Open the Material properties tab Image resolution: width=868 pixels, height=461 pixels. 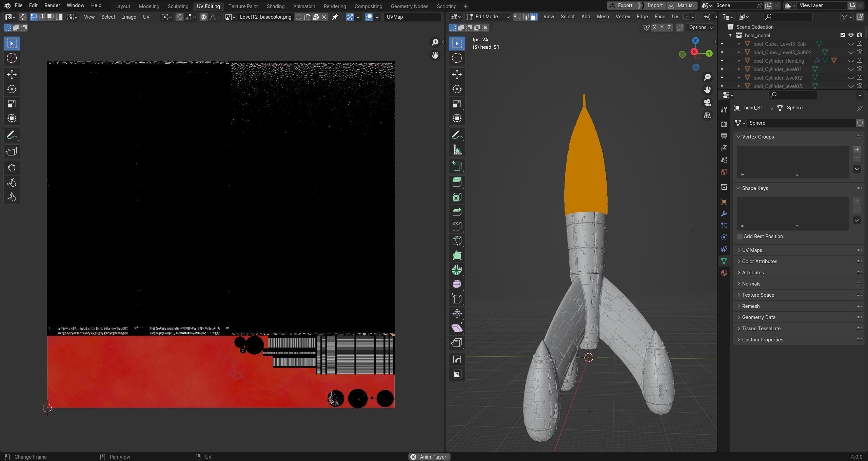[x=724, y=273]
